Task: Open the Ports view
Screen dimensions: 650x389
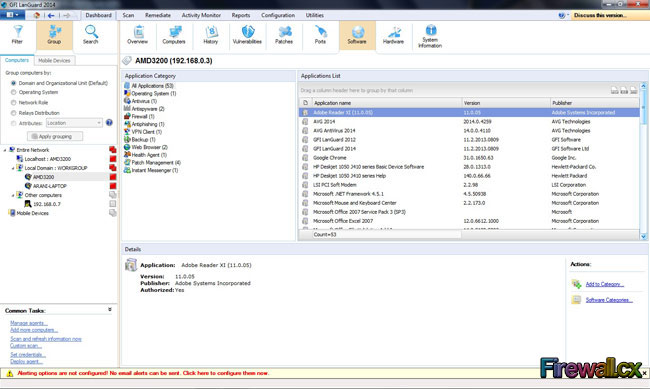Action: pyautogui.click(x=320, y=35)
